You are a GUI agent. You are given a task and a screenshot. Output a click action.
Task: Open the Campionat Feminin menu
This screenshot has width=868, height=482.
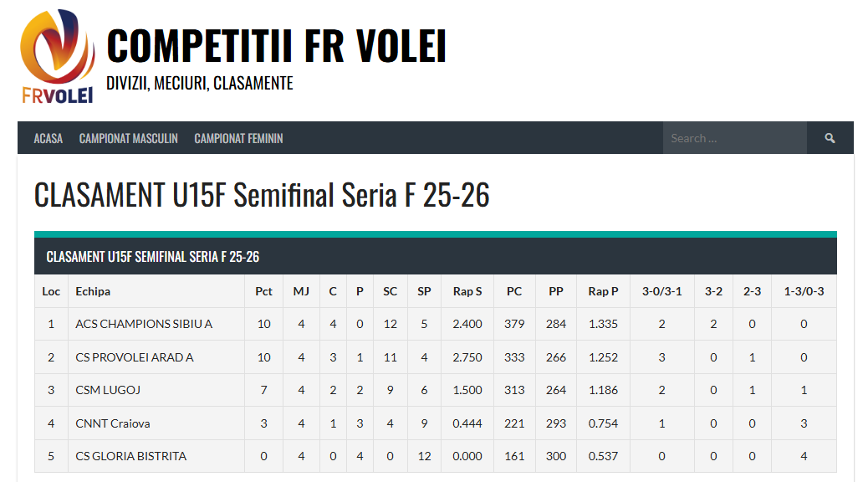click(238, 138)
